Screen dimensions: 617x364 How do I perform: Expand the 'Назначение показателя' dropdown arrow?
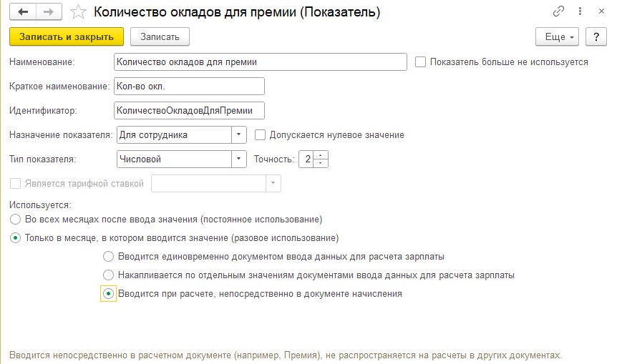click(238, 135)
